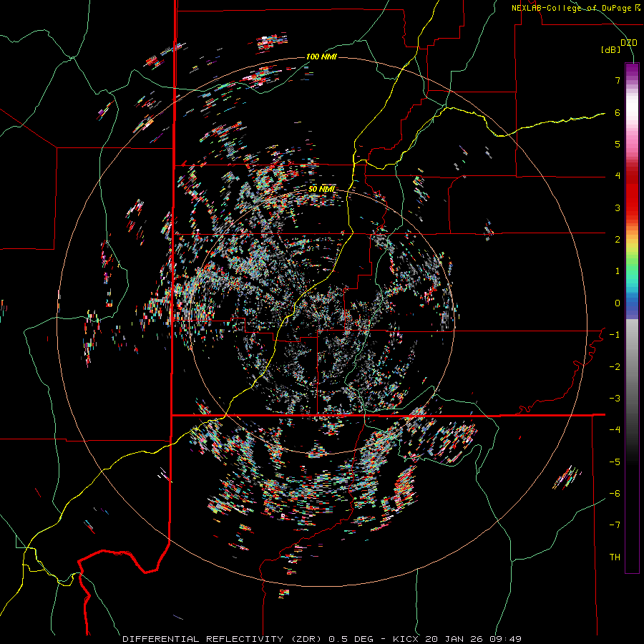Click the 5 value on the color scale
Image resolution: width=644 pixels, height=644 pixels.
tap(618, 144)
